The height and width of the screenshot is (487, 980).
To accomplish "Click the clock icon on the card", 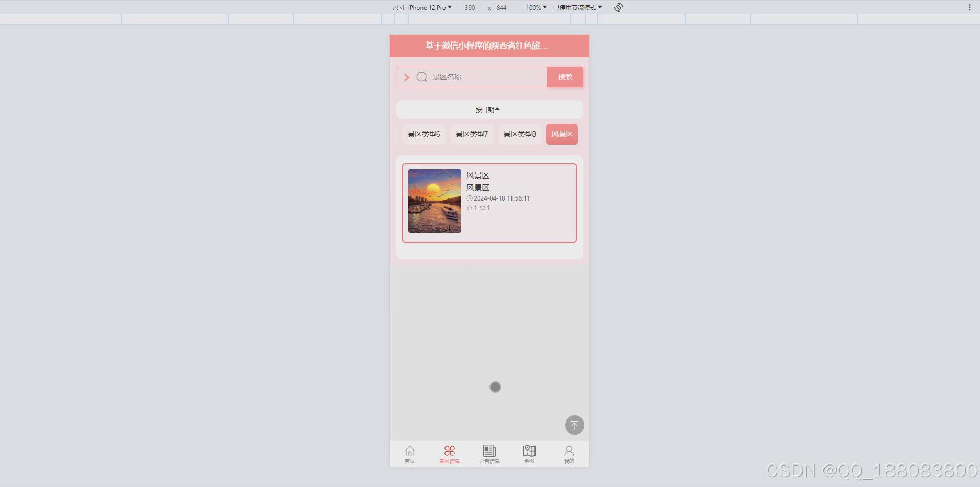I will click(x=470, y=198).
